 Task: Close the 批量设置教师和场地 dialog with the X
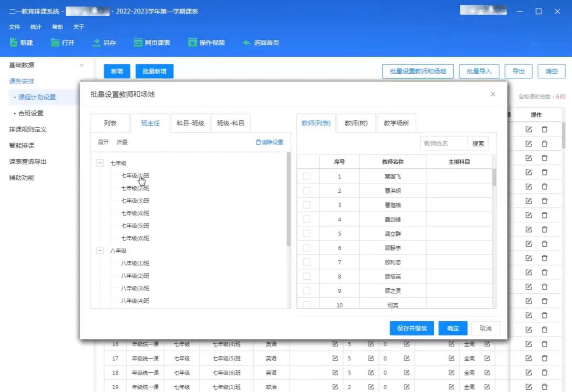493,94
